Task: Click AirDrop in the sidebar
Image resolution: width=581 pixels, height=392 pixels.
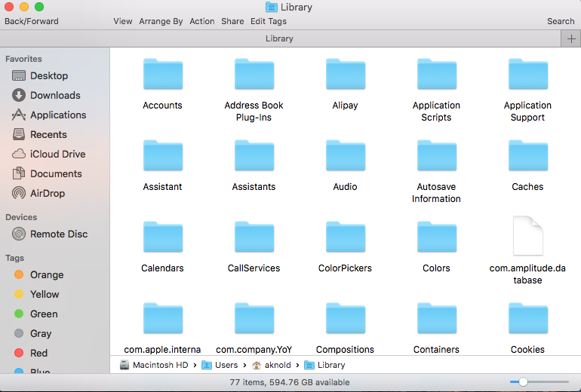Action: [47, 193]
